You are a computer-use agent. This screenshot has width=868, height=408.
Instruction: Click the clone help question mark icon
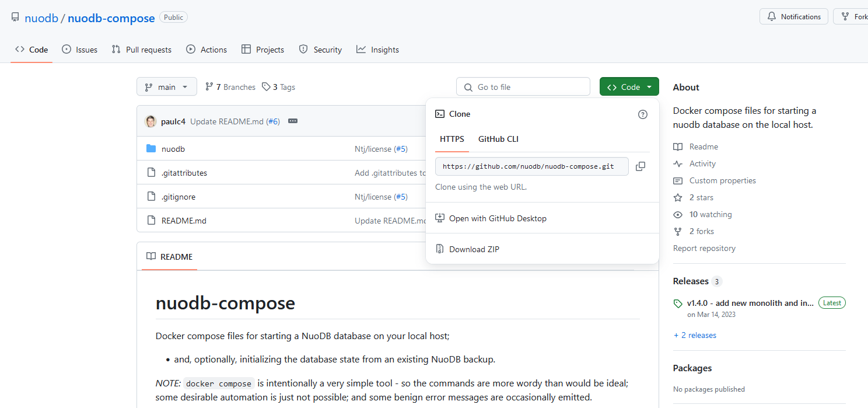click(642, 114)
